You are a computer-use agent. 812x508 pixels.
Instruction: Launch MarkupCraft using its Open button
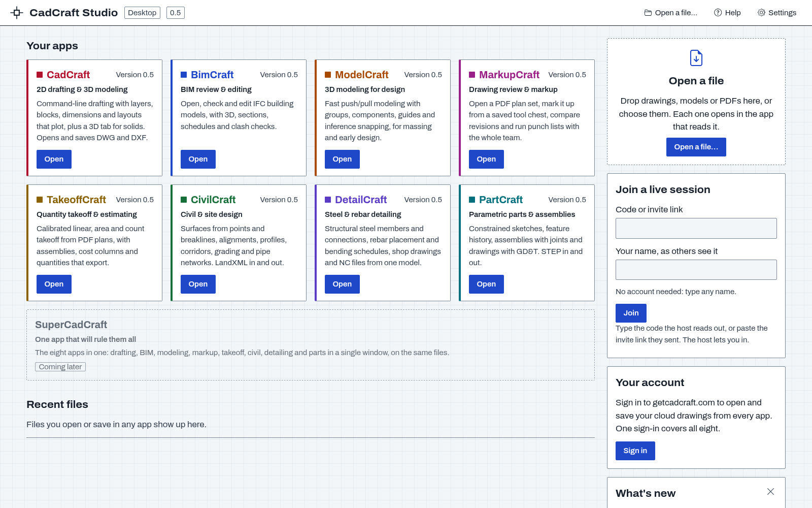(486, 159)
